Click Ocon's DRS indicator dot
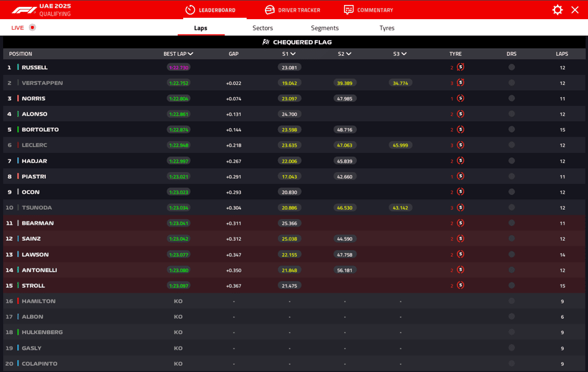588x372 pixels. (x=511, y=192)
